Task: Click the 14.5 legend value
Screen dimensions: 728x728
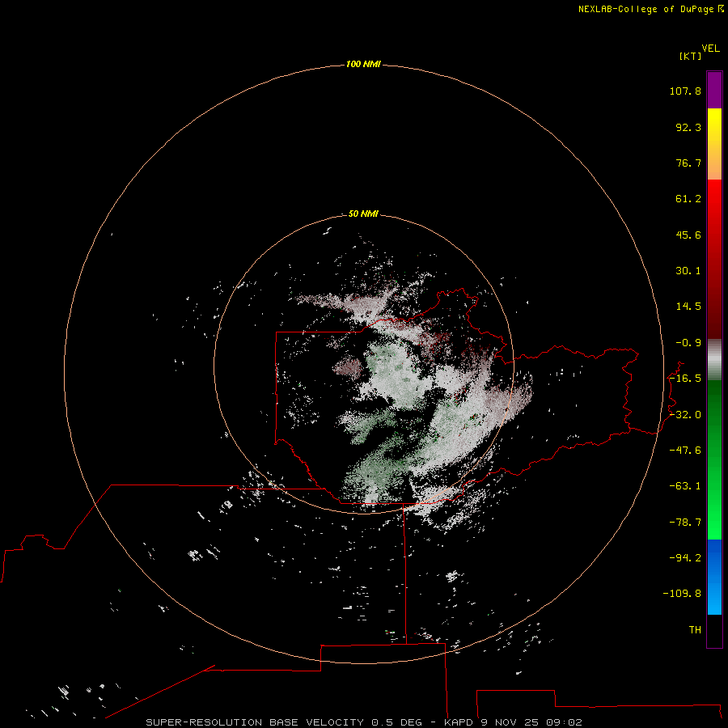Action: [x=688, y=307]
